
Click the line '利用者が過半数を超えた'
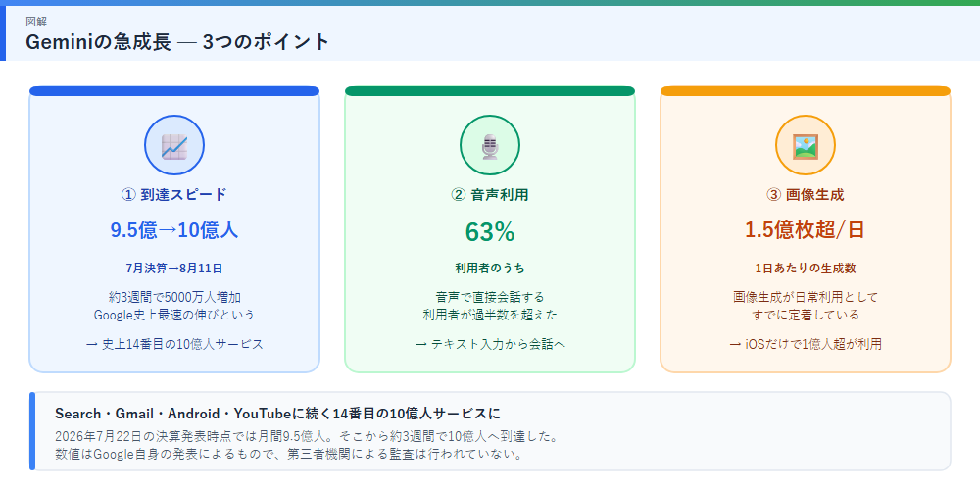(x=490, y=315)
